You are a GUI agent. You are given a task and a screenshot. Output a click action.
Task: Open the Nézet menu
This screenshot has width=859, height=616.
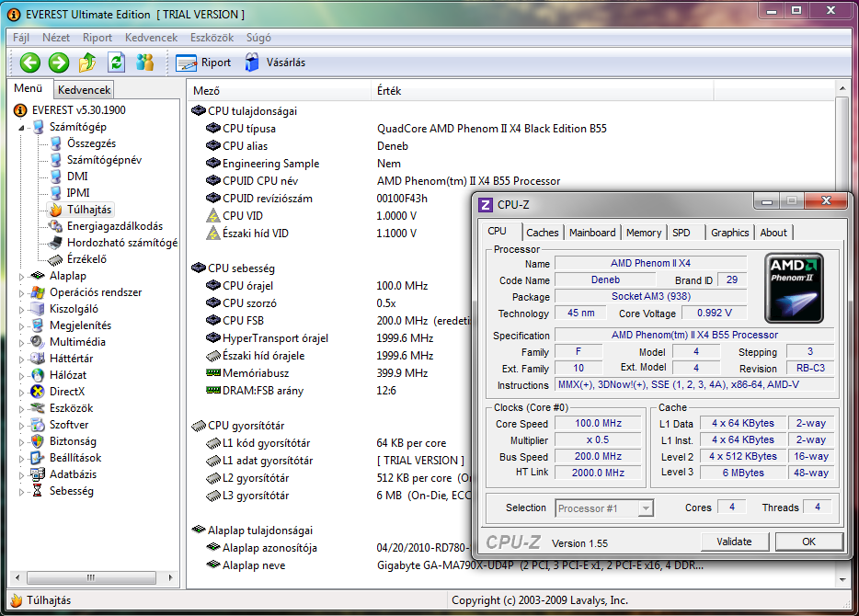click(x=56, y=38)
